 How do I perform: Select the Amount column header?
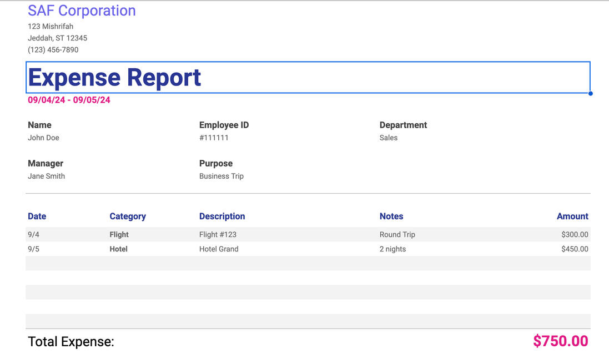pos(572,216)
